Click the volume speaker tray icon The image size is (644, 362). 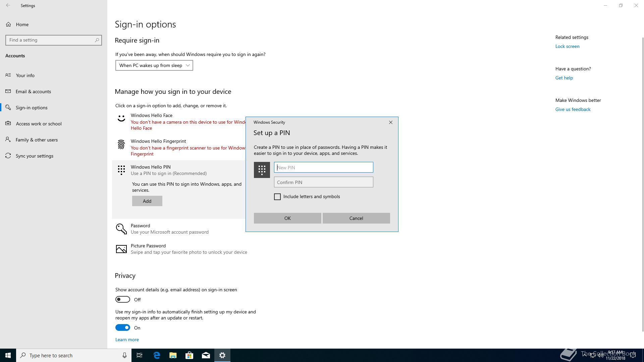coord(600,355)
